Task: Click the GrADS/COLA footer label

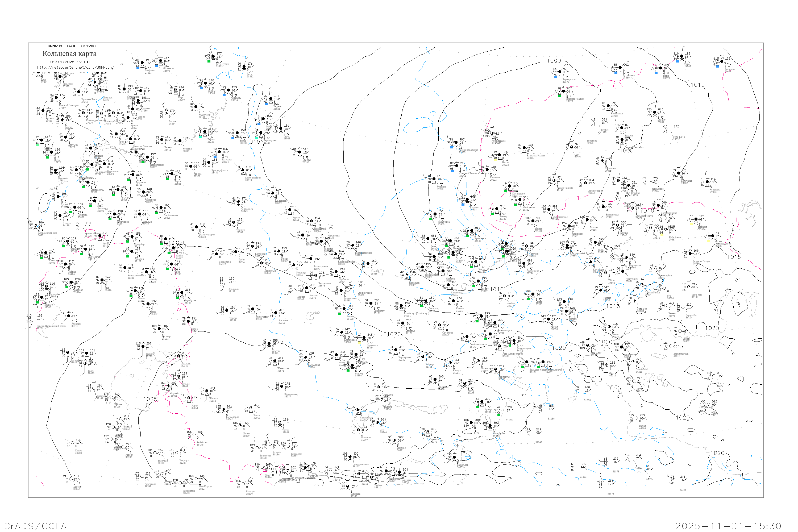Action: (x=35, y=526)
